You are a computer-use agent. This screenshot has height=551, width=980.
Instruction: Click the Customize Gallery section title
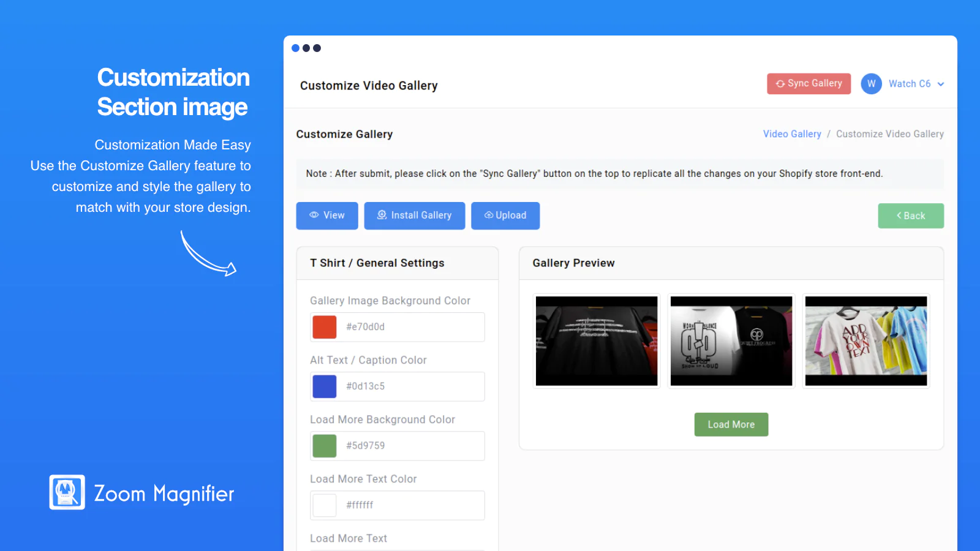tap(344, 134)
